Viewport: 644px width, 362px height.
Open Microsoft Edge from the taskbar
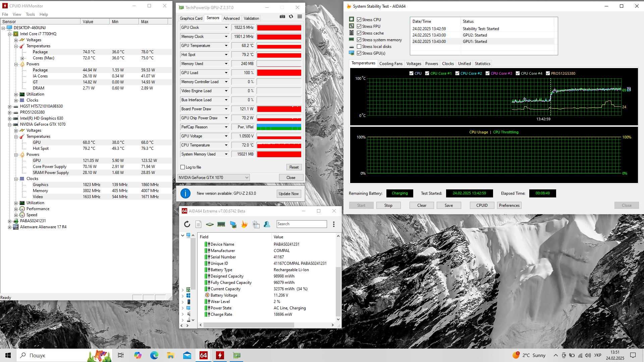pyautogui.click(x=154, y=355)
